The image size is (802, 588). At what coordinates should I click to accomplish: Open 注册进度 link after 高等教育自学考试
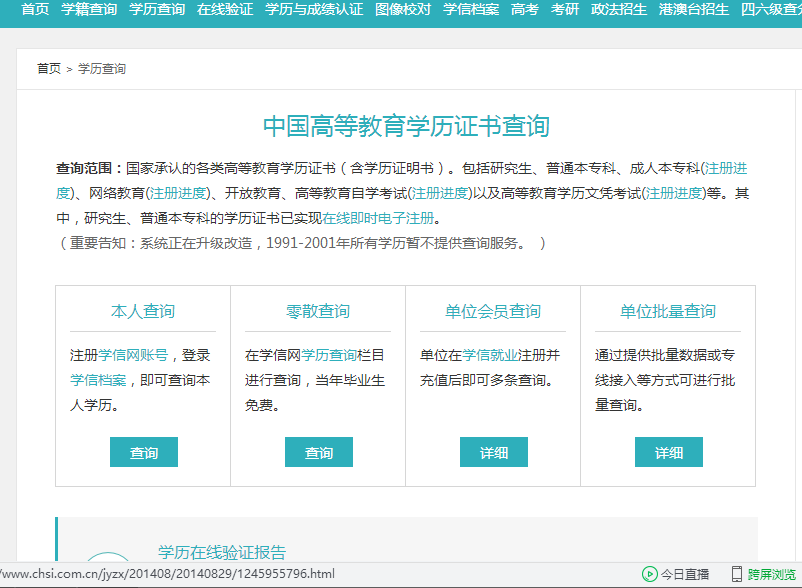point(440,193)
